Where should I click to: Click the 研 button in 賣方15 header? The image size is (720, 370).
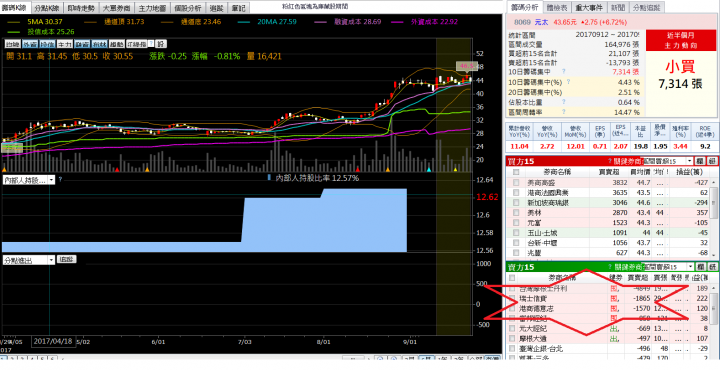[712, 267]
